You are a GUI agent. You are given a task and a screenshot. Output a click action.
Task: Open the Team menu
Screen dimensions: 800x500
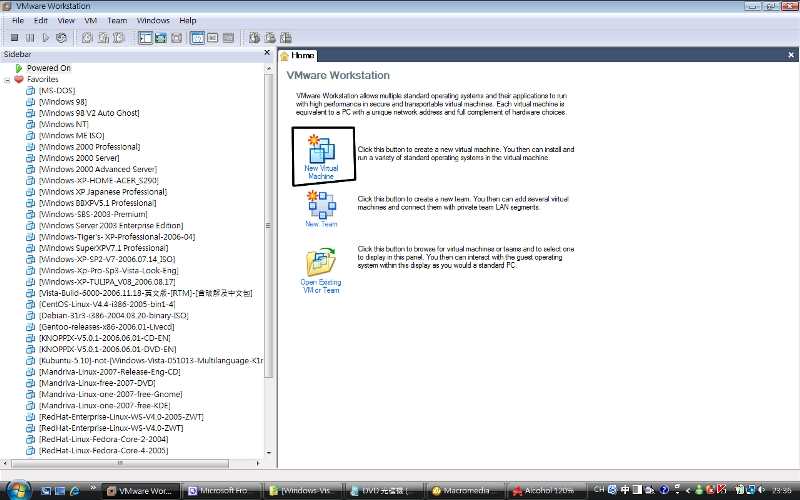coord(117,20)
